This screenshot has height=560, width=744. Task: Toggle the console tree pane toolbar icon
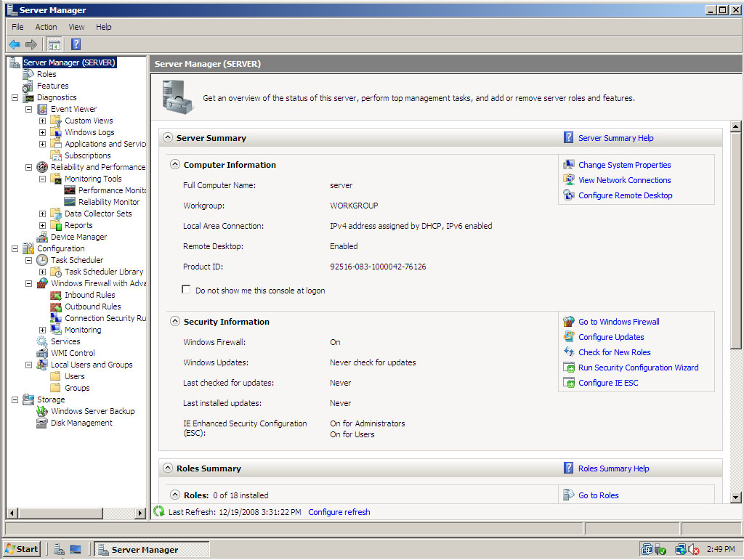pyautogui.click(x=54, y=44)
